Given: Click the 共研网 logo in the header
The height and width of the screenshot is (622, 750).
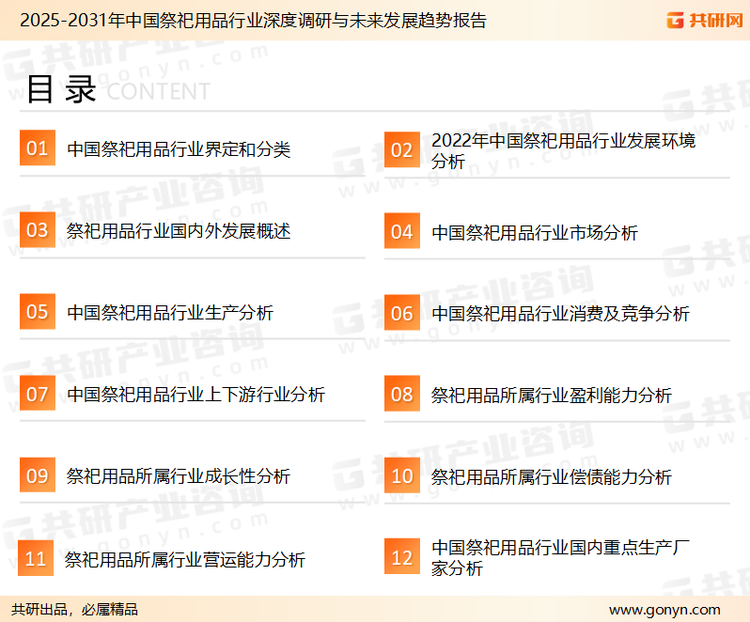Looking at the screenshot, I should 705,20.
